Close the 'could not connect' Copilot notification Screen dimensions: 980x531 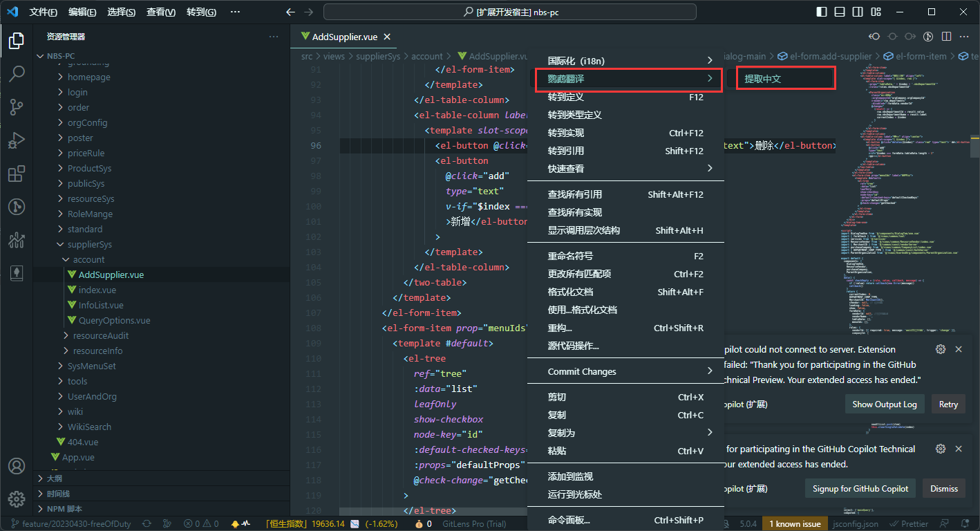tap(959, 349)
